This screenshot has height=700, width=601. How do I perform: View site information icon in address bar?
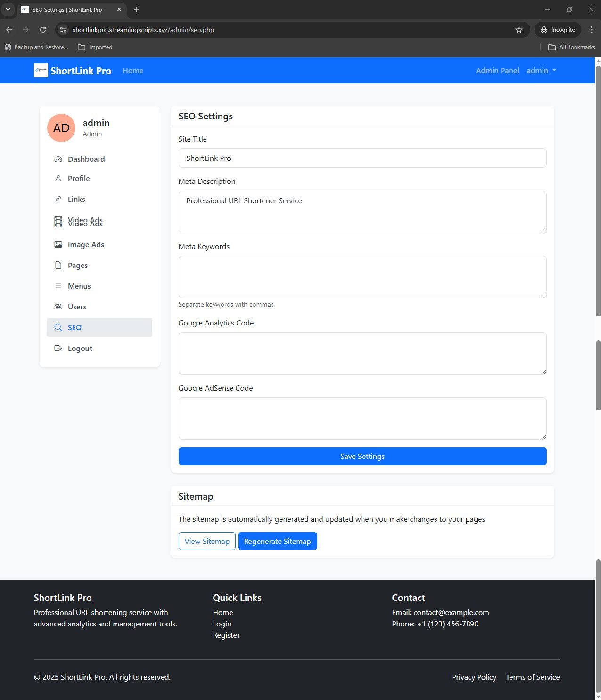[63, 30]
